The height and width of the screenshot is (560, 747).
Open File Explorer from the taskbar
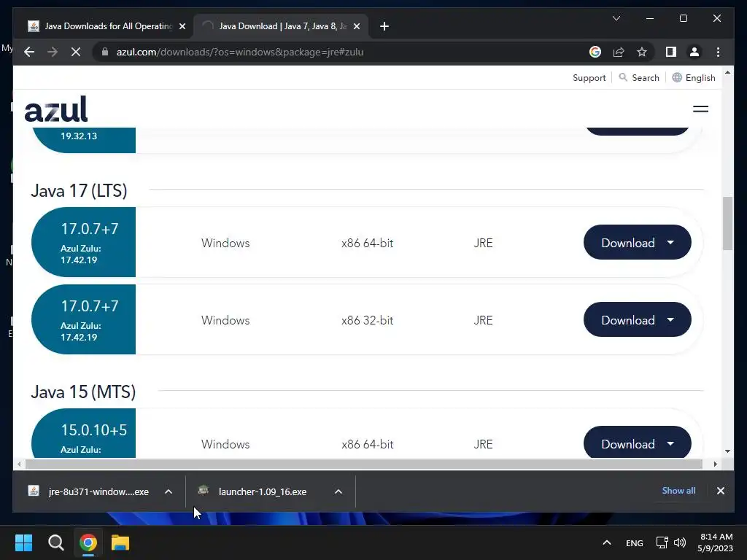point(120,542)
